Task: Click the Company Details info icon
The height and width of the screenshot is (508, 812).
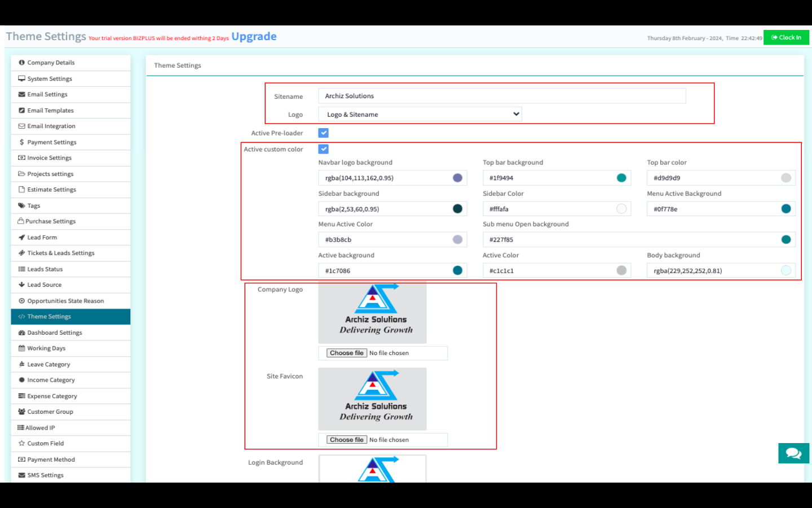Action: tap(21, 63)
